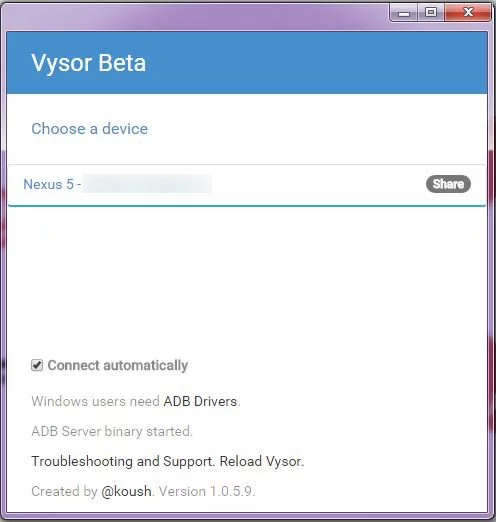Image resolution: width=496 pixels, height=522 pixels.
Task: Visit the @koush creator link
Action: coord(126,491)
